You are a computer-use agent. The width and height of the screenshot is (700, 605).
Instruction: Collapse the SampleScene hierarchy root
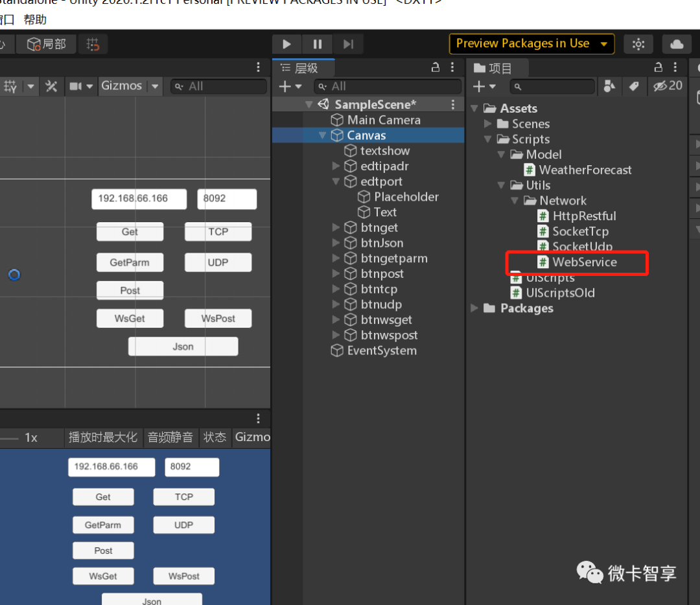click(x=309, y=104)
